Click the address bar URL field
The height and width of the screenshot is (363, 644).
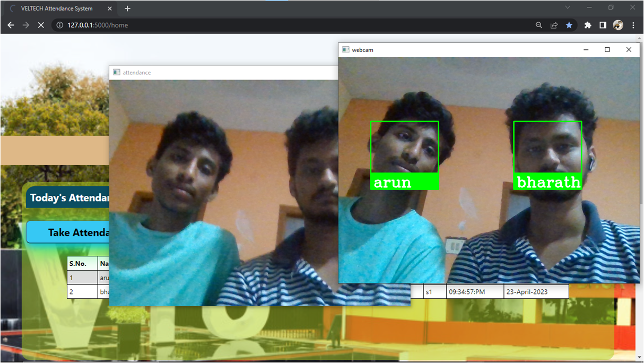point(106,24)
